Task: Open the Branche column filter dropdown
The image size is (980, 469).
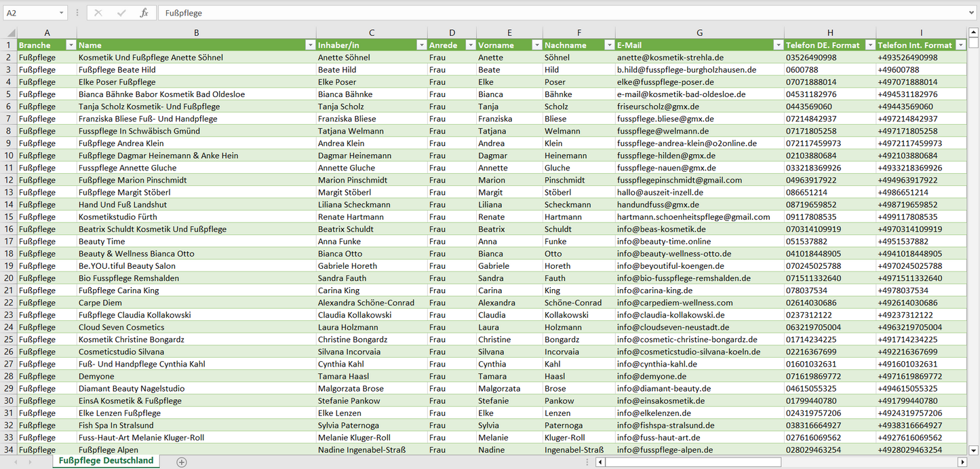Action: [x=71, y=45]
